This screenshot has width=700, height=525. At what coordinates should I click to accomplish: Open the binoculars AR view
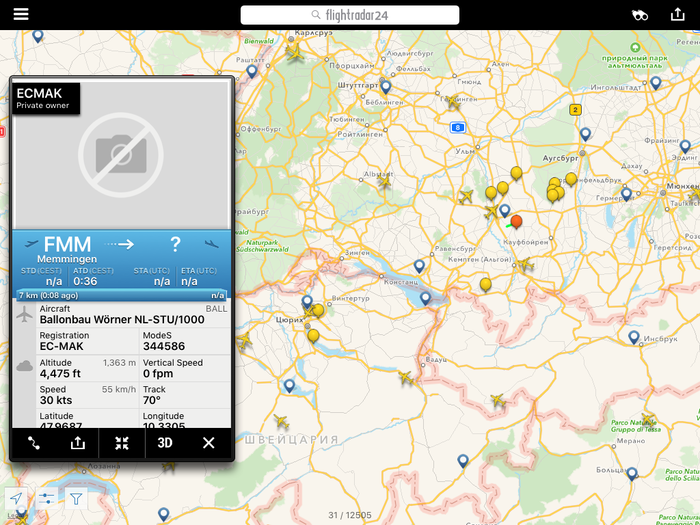point(640,15)
